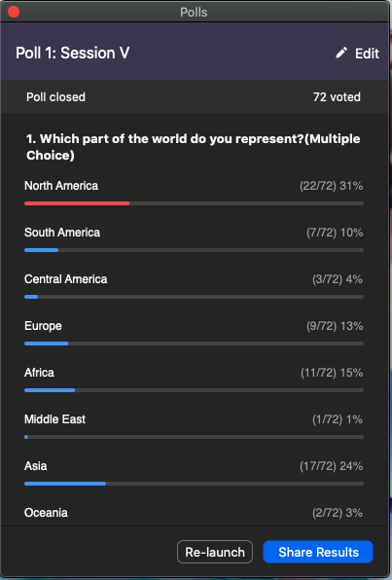Click the South America result bar

(x=194, y=250)
